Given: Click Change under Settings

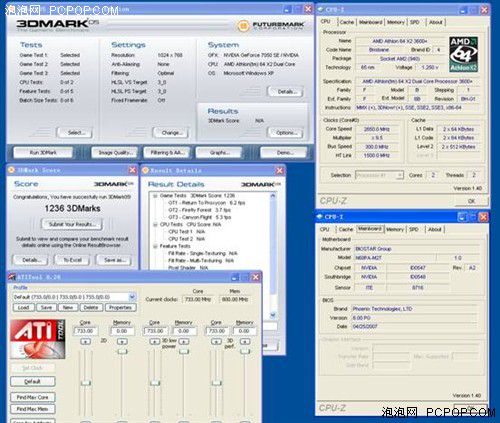Looking at the screenshot, I should point(171,133).
